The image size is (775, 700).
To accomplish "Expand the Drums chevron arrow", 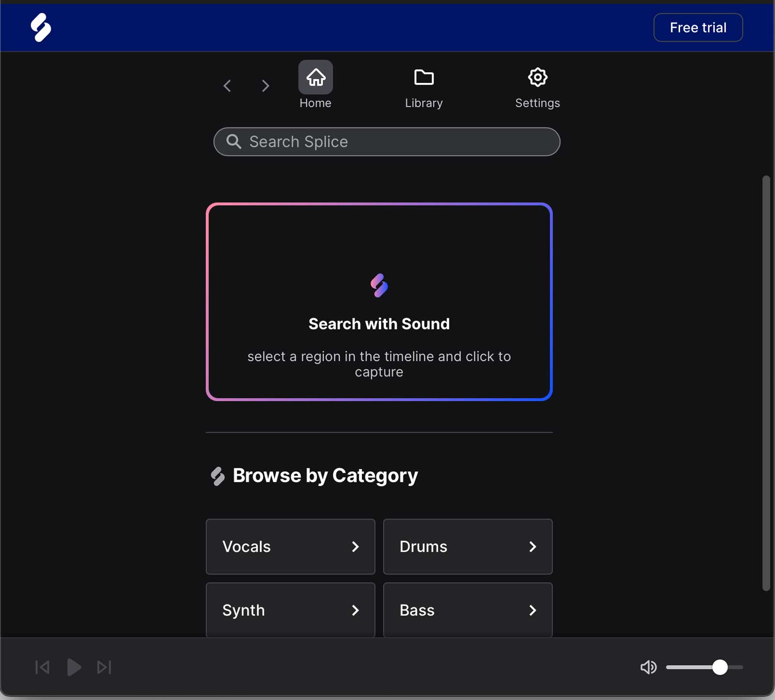I will (x=532, y=546).
